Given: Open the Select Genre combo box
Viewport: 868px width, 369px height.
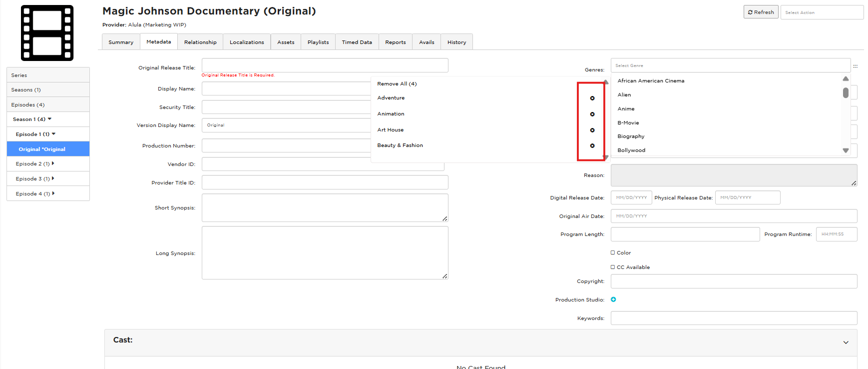Looking at the screenshot, I should coord(731,65).
